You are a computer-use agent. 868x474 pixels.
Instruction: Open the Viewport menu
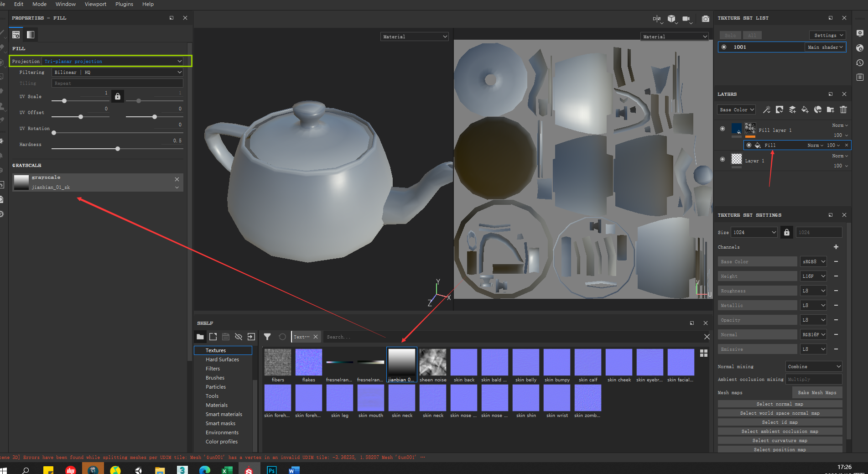point(95,4)
